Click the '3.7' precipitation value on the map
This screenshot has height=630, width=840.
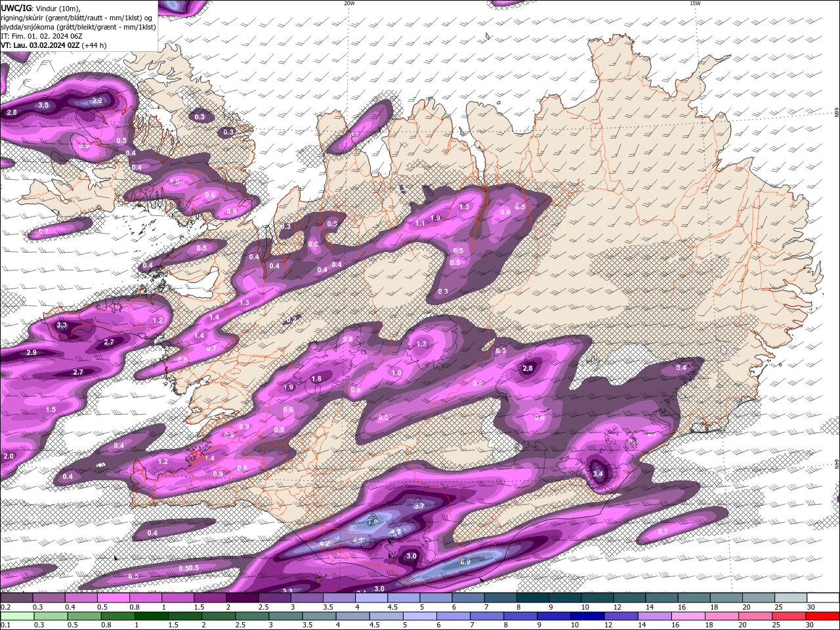tap(420, 506)
